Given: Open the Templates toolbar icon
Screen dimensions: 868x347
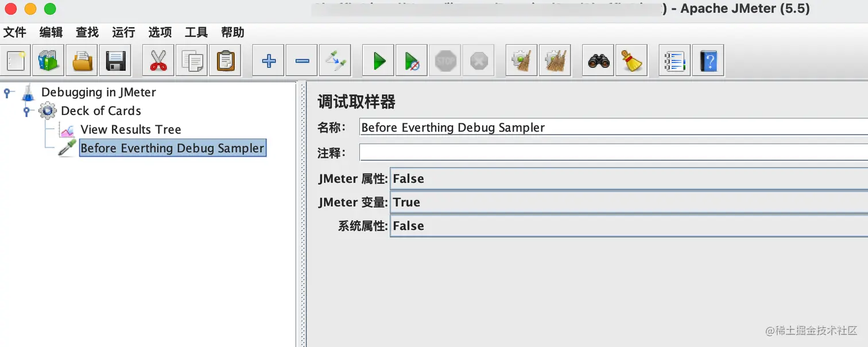Looking at the screenshot, I should click(48, 60).
